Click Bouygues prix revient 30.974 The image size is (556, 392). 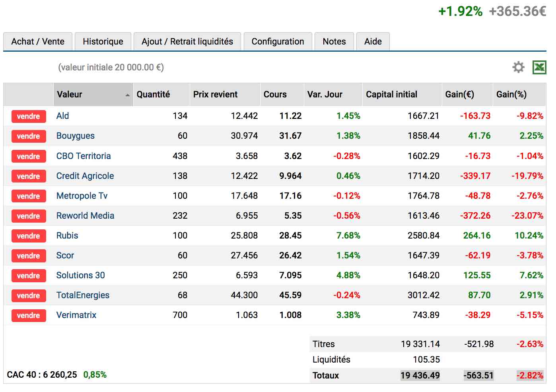(x=244, y=136)
